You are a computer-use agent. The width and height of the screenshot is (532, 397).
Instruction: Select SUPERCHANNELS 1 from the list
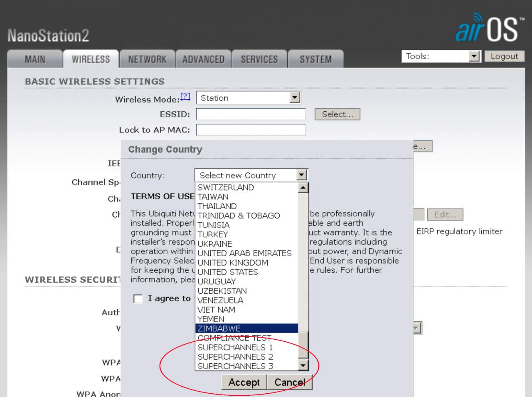pyautogui.click(x=247, y=348)
